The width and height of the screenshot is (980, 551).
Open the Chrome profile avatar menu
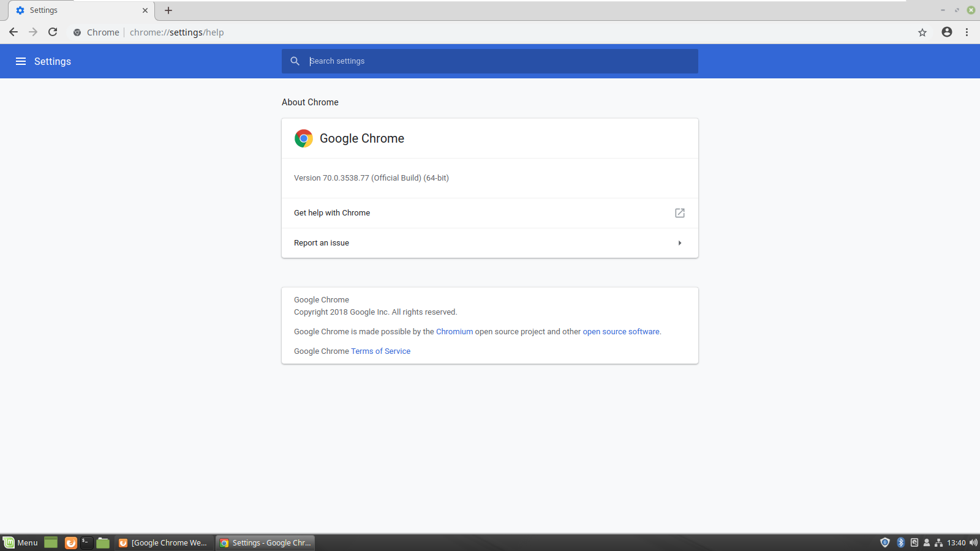[947, 32]
